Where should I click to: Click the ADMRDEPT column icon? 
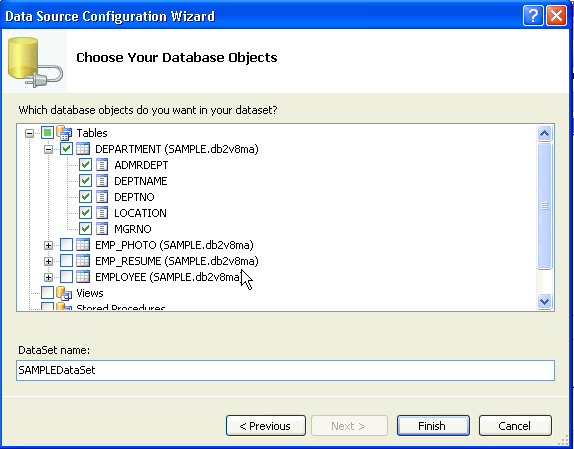click(102, 165)
